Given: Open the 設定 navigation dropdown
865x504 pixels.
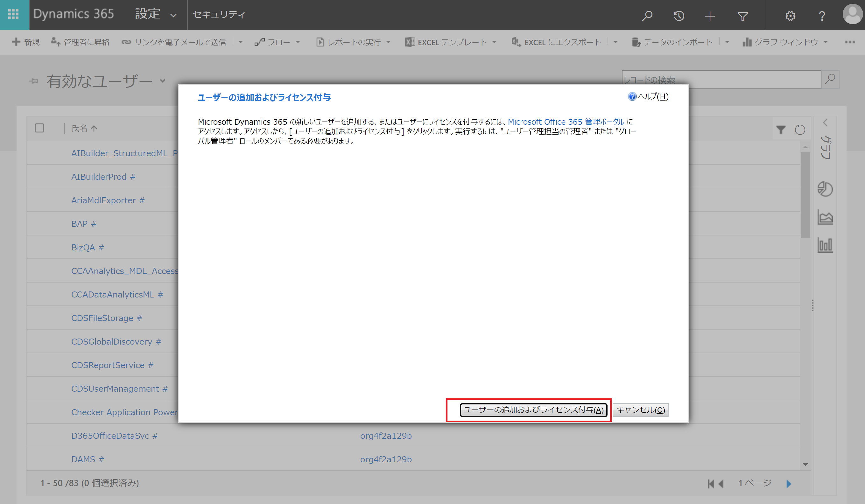Looking at the screenshot, I should [156, 14].
